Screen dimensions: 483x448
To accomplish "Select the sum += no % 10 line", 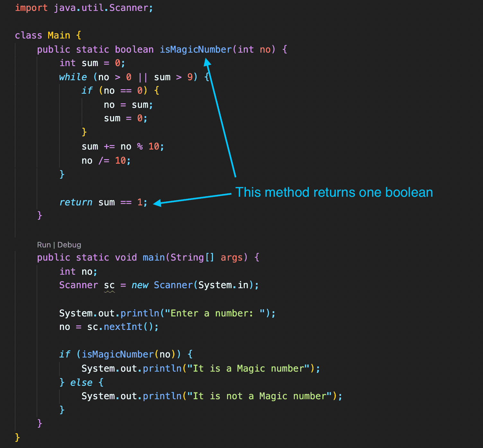I will tap(122, 146).
